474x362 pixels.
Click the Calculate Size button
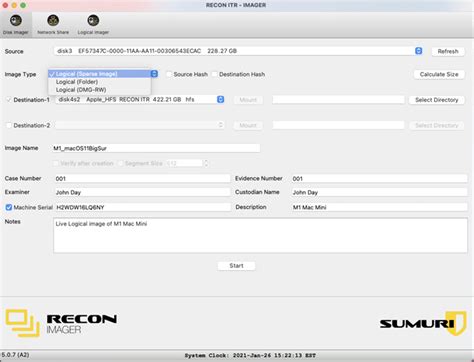[439, 74]
